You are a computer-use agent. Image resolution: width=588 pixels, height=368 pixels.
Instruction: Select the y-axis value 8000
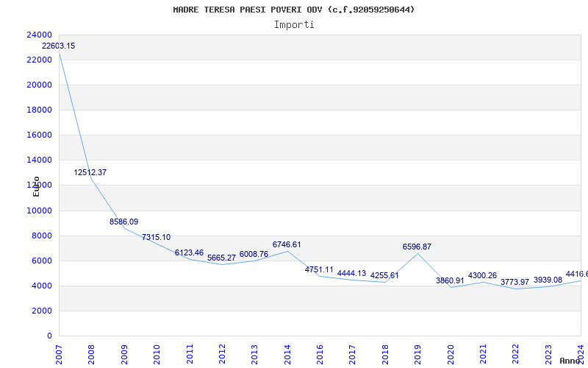pos(41,236)
